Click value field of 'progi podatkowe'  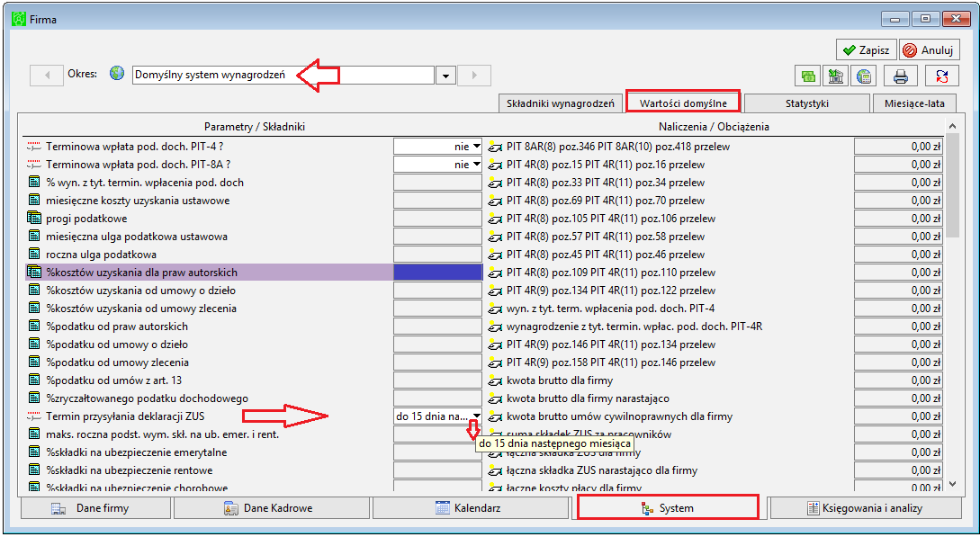pyautogui.click(x=438, y=219)
